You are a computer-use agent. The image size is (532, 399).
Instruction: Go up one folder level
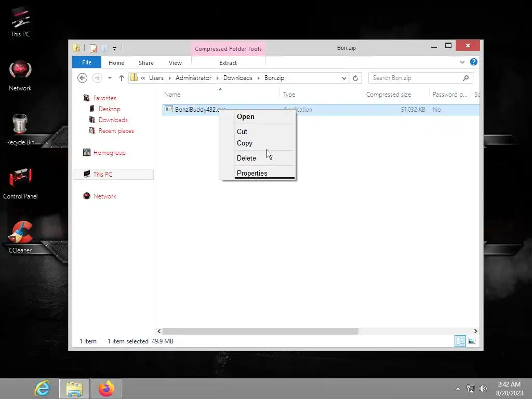point(122,78)
